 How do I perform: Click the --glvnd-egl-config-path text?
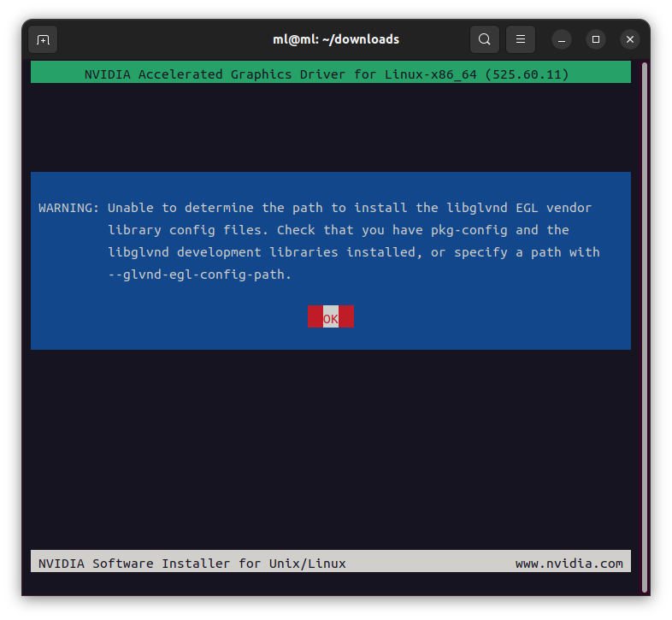pos(200,275)
